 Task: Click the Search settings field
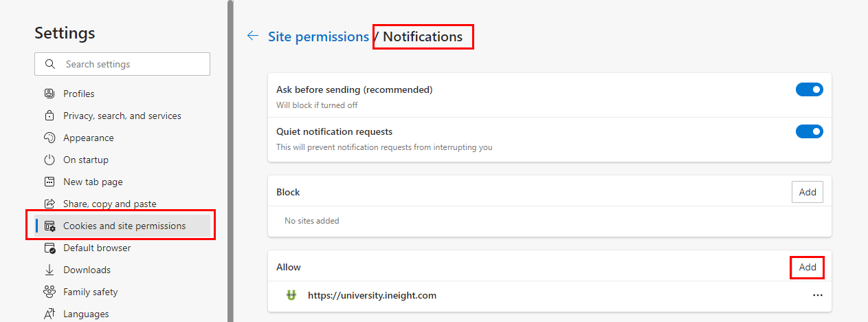pyautogui.click(x=122, y=64)
